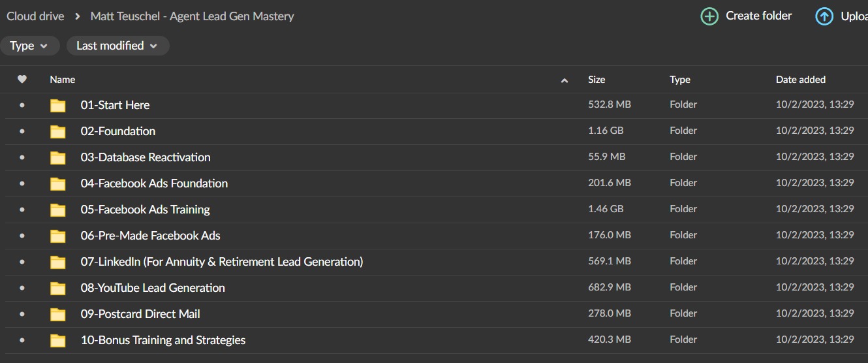Open the 01-Start Here folder icon

point(58,105)
